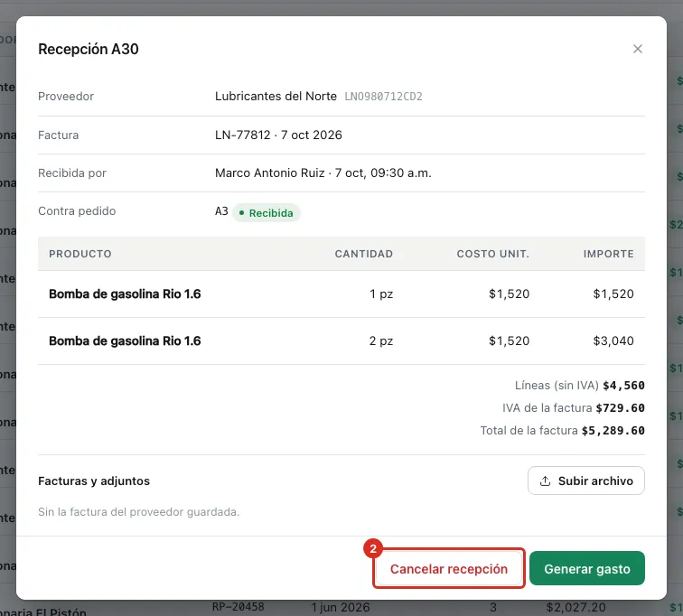Click the Subir archivo button
This screenshot has height=616, width=683.
tap(585, 481)
